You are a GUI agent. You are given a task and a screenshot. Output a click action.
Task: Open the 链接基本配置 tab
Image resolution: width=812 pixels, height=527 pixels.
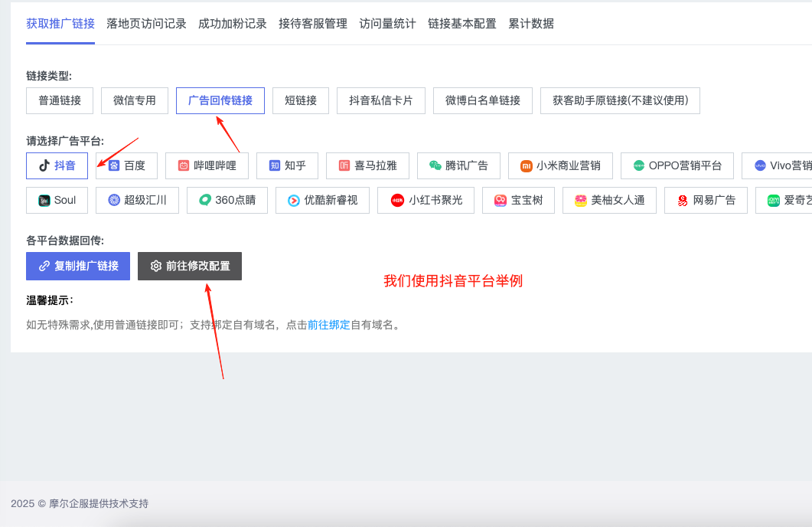pyautogui.click(x=462, y=23)
